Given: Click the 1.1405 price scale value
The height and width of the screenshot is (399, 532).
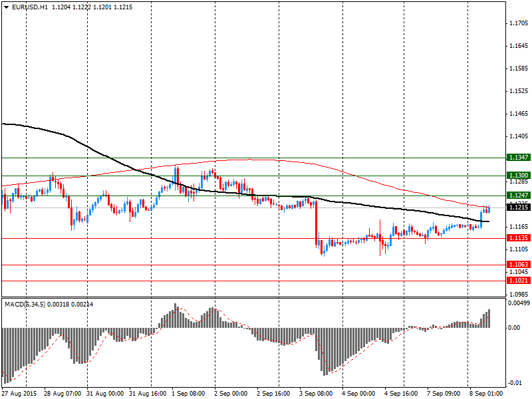Looking at the screenshot, I should click(519, 136).
